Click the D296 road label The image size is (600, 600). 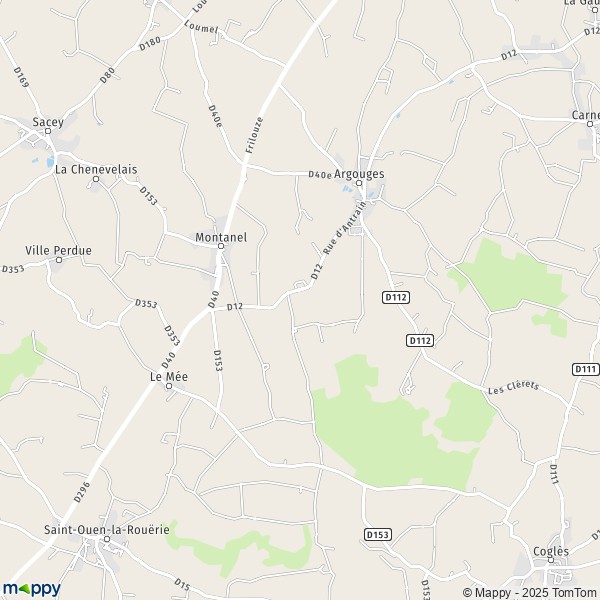click(x=82, y=492)
